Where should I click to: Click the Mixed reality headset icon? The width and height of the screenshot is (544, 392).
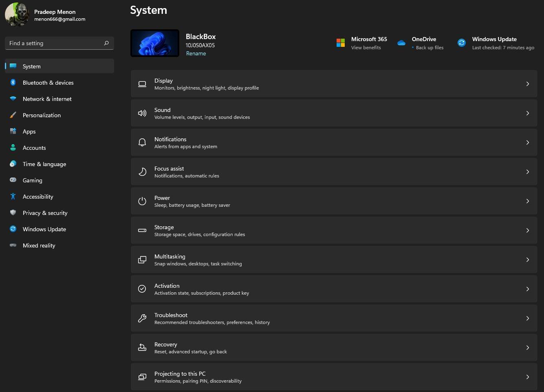coord(13,245)
